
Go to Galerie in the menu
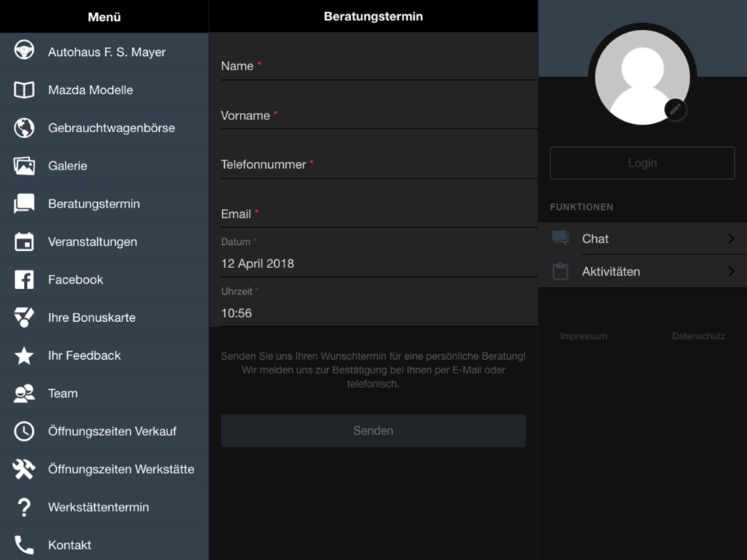tap(105, 166)
